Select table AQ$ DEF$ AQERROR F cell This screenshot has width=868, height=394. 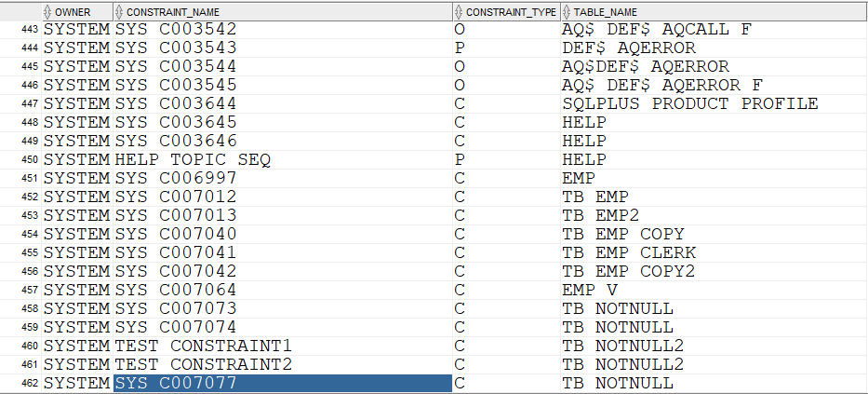714,86
